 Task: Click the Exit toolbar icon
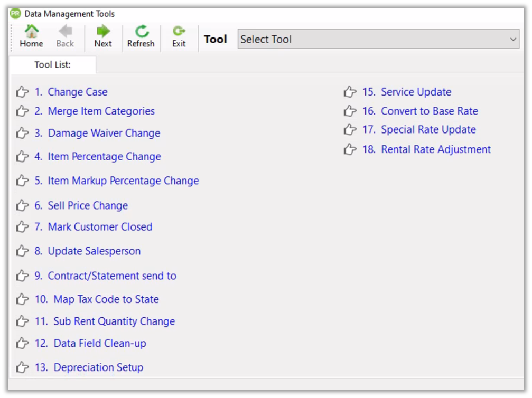coord(179,32)
